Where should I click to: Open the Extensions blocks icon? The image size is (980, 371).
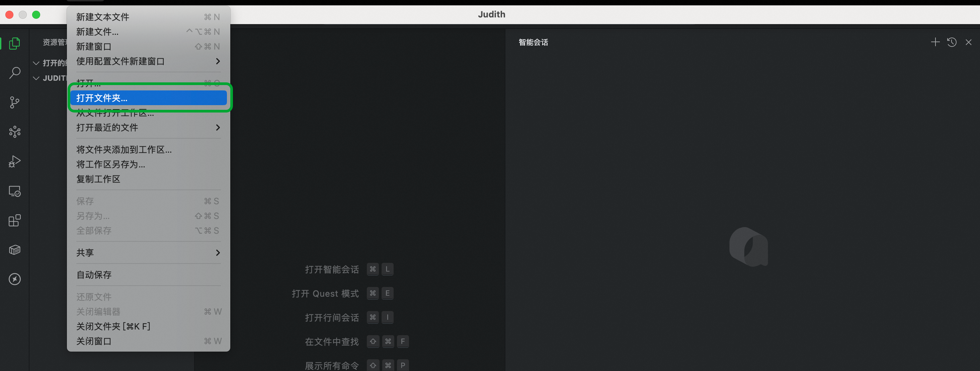14,220
